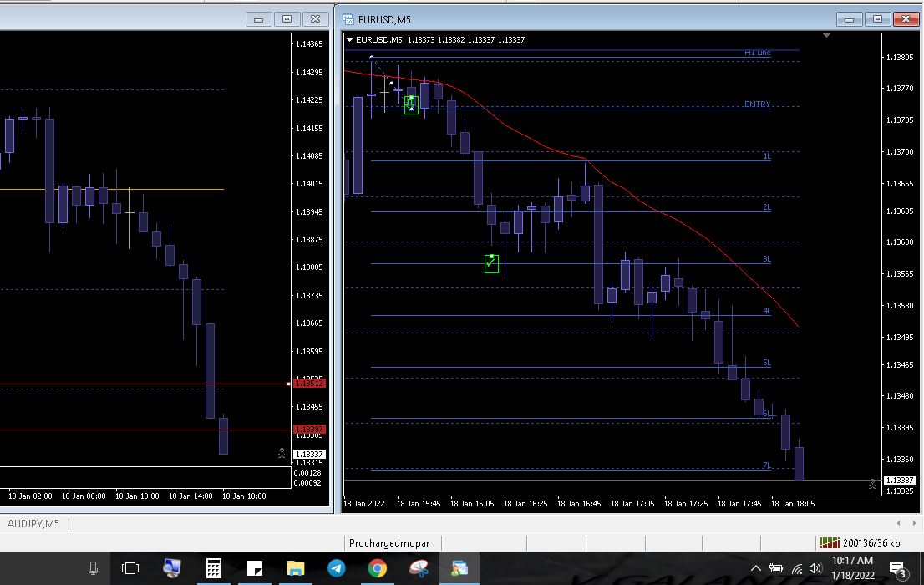Open Calculator from the taskbar
924x585 pixels.
[213, 568]
